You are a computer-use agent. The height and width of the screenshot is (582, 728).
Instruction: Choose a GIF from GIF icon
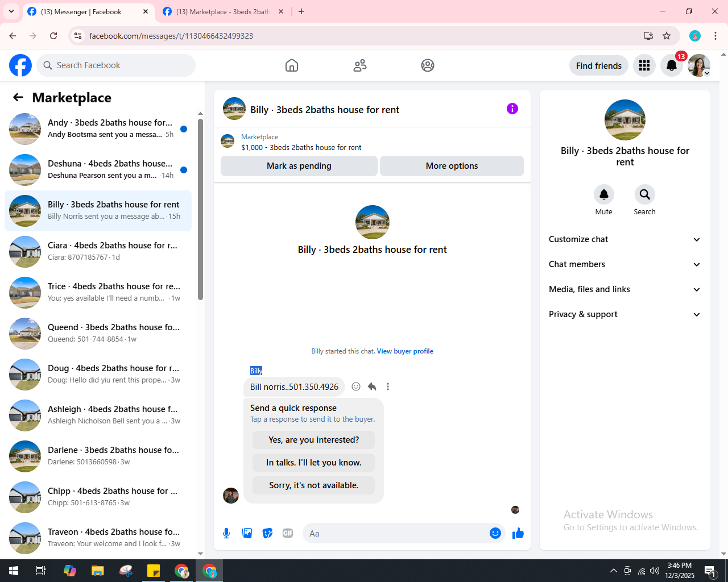[x=288, y=533]
